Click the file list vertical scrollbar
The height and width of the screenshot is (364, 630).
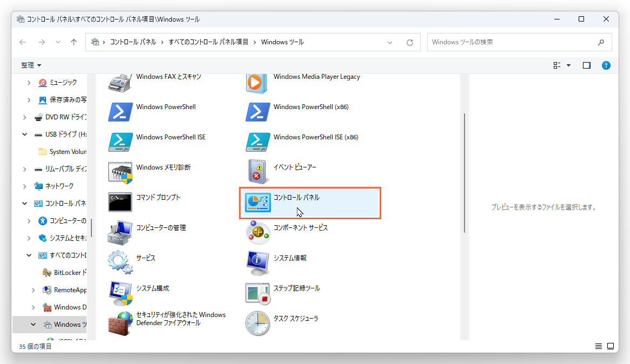point(465,173)
